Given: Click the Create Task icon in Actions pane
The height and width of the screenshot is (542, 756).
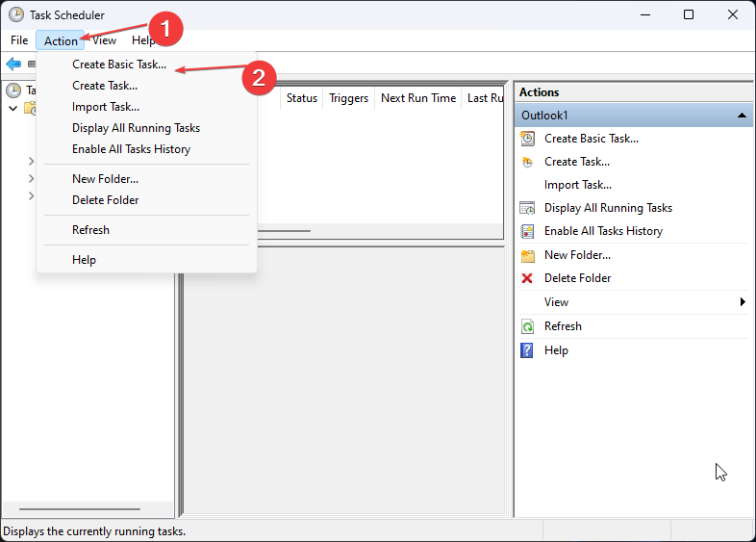Looking at the screenshot, I should [527, 162].
